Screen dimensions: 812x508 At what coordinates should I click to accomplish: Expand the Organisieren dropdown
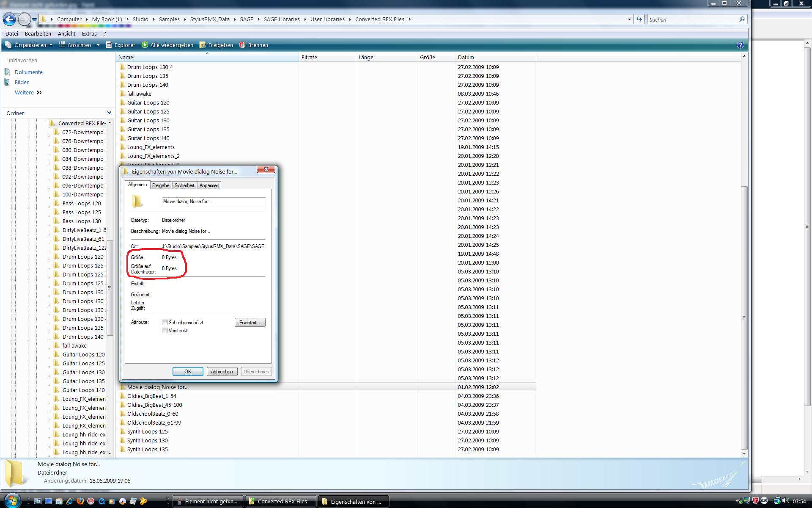click(x=30, y=45)
